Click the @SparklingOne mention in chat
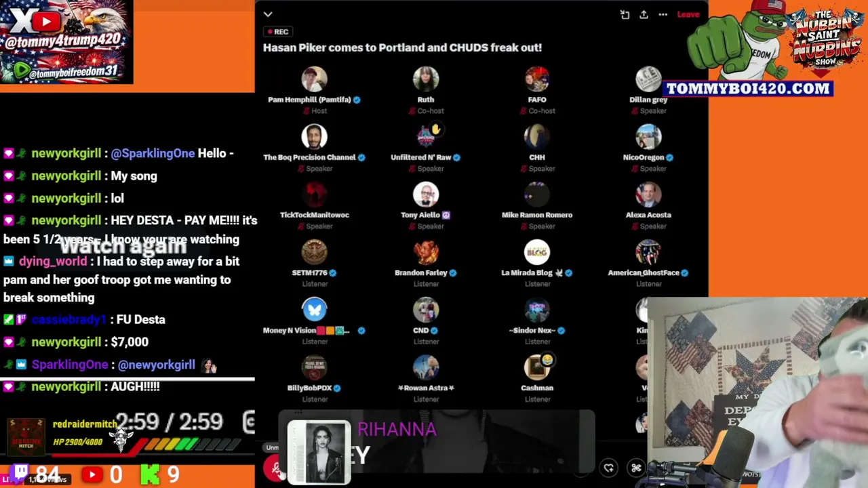 click(153, 154)
